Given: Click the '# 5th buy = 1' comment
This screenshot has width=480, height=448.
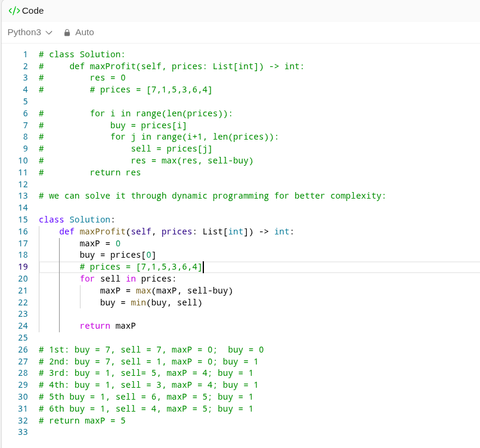Looking at the screenshot, I should 146,397.
